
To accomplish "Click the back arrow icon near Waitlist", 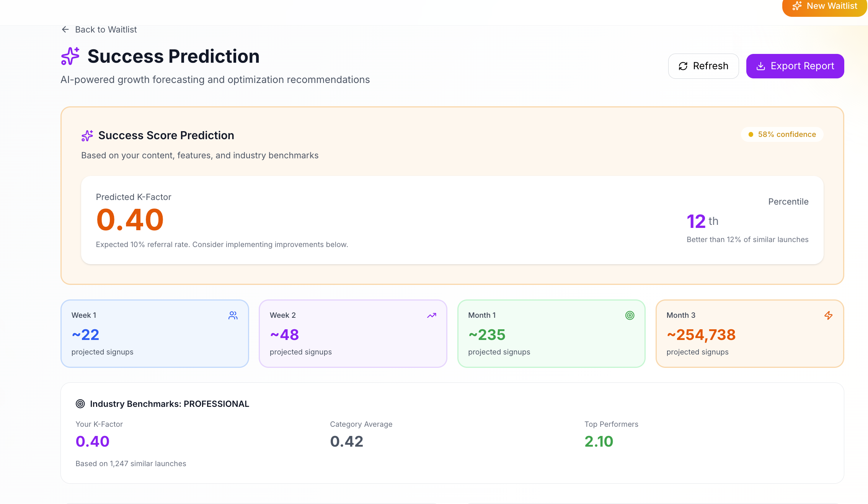I will click(x=65, y=29).
